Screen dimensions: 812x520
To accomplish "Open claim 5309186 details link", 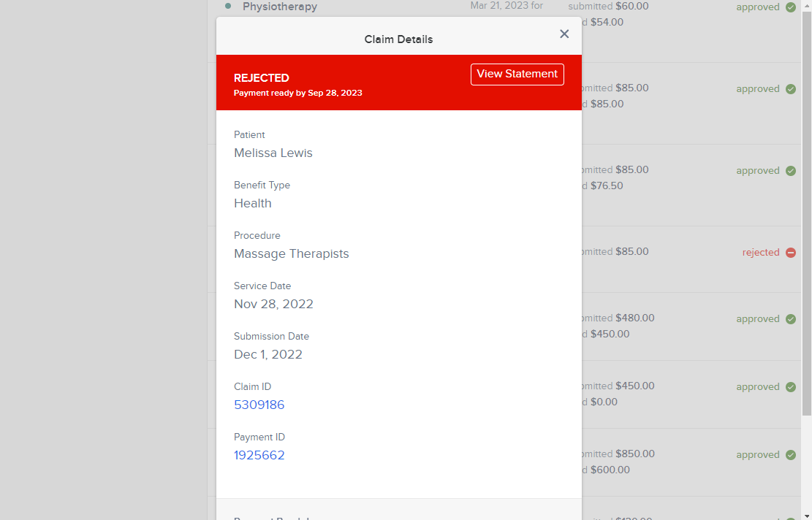I will pyautogui.click(x=259, y=405).
